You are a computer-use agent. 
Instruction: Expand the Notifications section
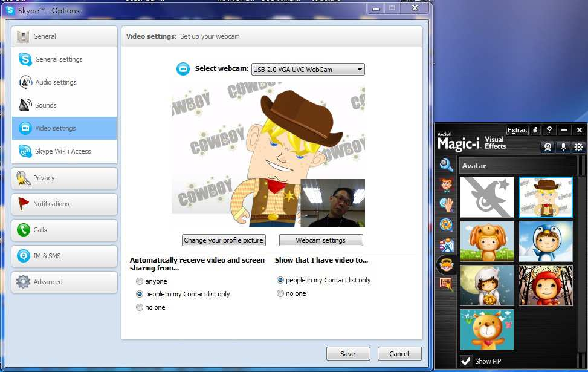coord(64,204)
